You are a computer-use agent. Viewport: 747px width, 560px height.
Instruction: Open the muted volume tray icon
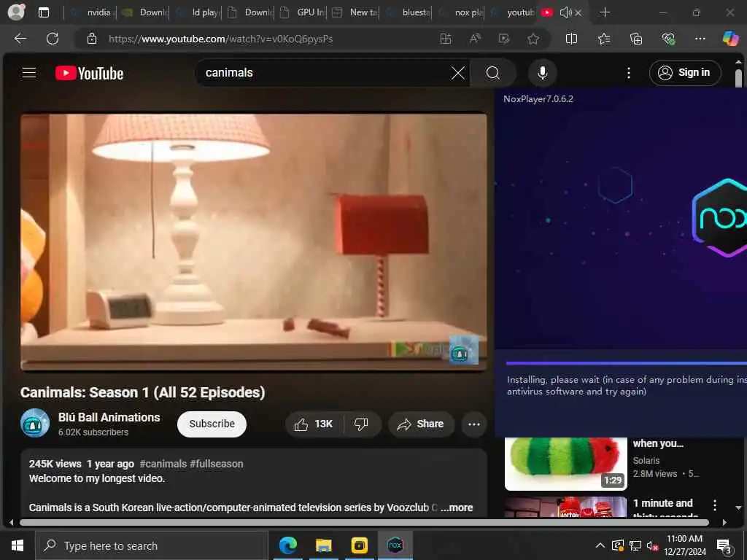(652, 545)
